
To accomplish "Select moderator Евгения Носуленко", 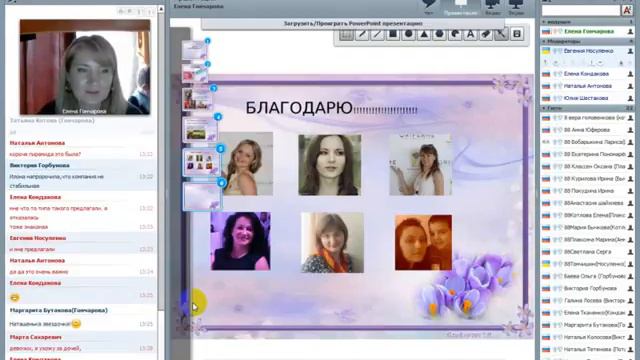I will 588,51.
